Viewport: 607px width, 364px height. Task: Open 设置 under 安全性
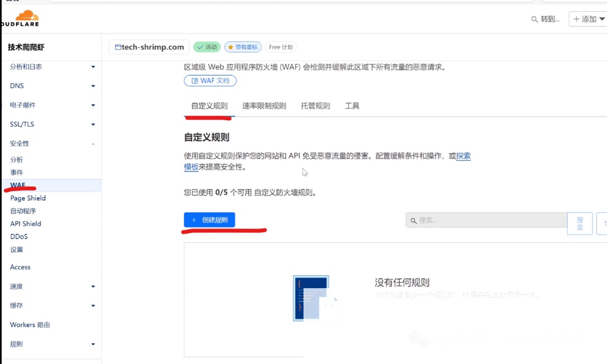click(17, 249)
